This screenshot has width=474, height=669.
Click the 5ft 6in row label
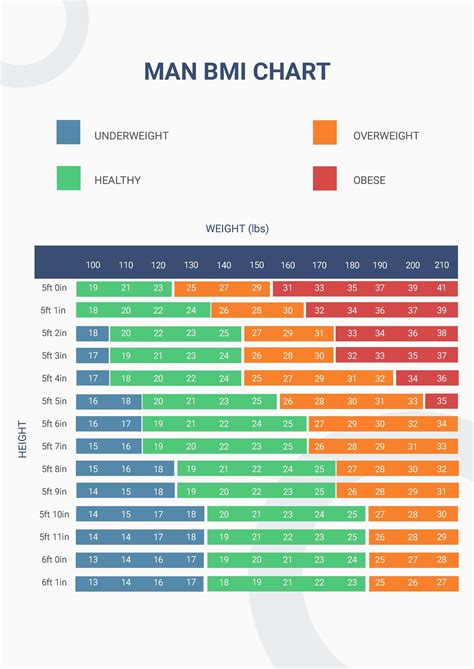pos(54,424)
